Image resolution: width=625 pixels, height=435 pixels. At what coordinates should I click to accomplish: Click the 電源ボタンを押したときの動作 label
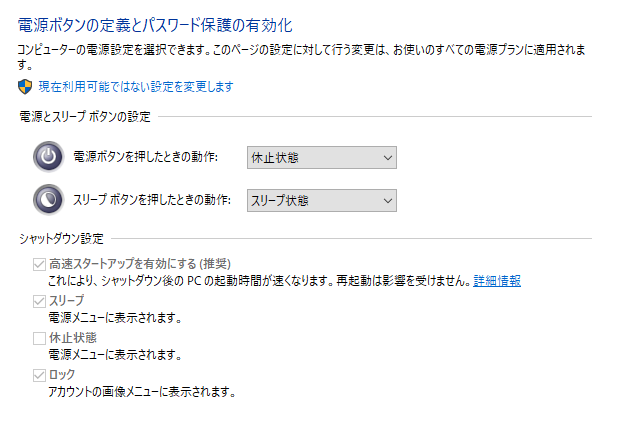156,157
